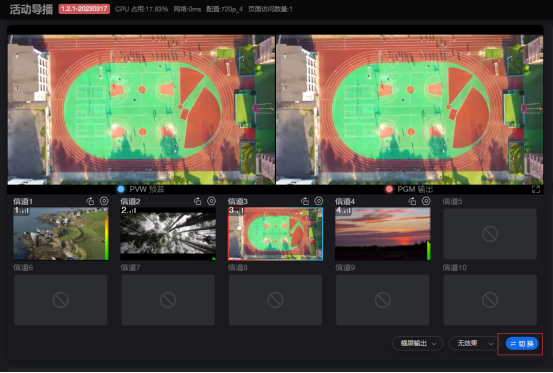Screen dimensions: 553x373
Task: Click the blue 切换 switch button
Action: (522, 343)
